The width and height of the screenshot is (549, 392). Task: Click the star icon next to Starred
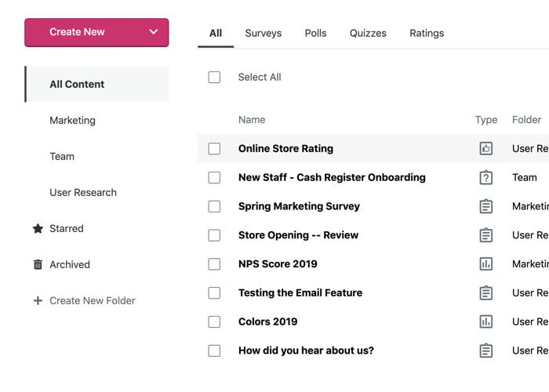click(38, 229)
